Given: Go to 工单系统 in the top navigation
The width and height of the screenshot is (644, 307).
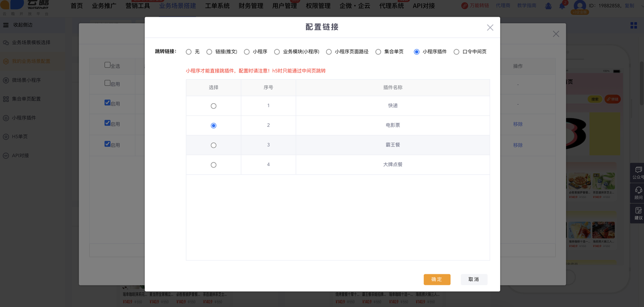Looking at the screenshot, I should [x=217, y=6].
